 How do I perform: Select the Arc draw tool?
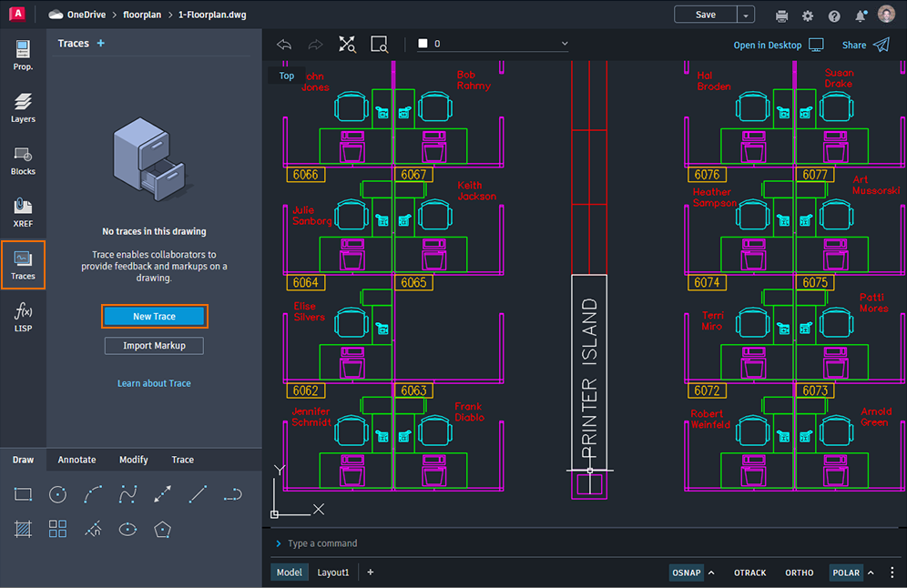pyautogui.click(x=93, y=494)
